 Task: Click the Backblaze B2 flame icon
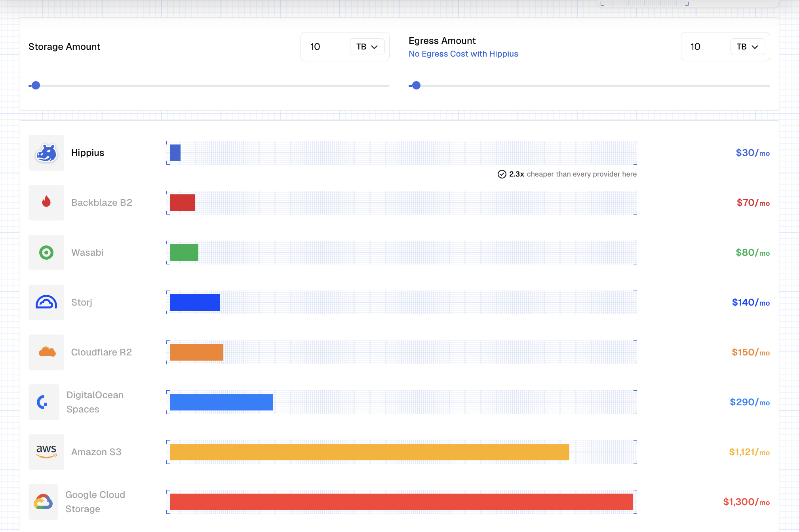[46, 201]
